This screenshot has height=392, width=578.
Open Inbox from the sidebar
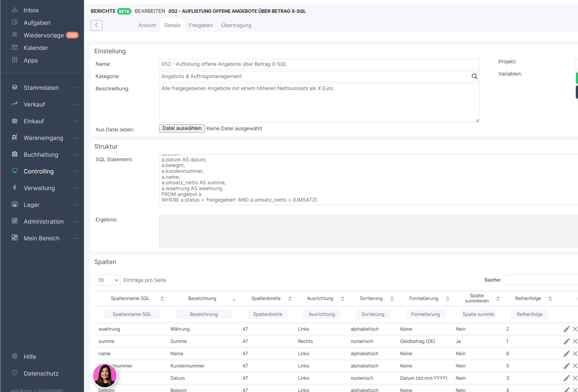click(x=31, y=10)
